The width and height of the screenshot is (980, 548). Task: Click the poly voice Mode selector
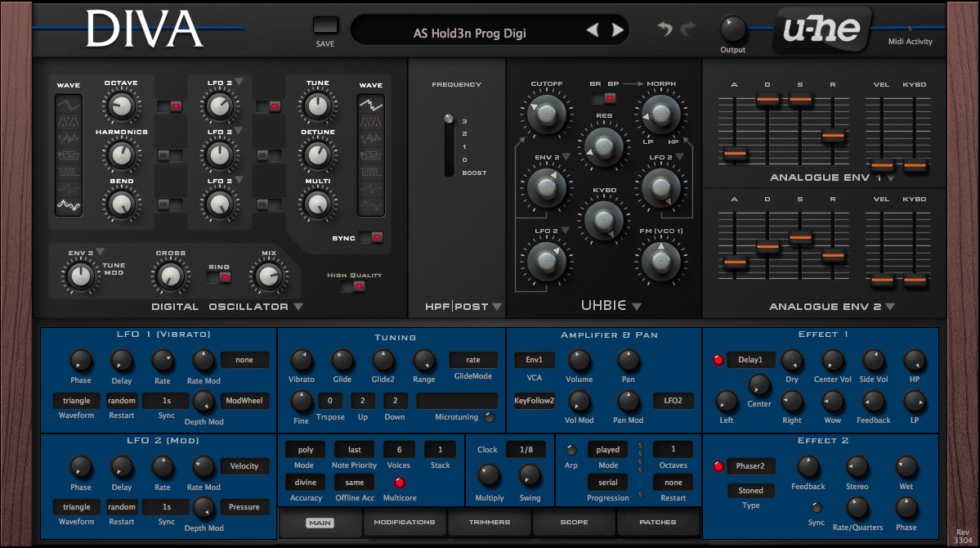point(305,449)
